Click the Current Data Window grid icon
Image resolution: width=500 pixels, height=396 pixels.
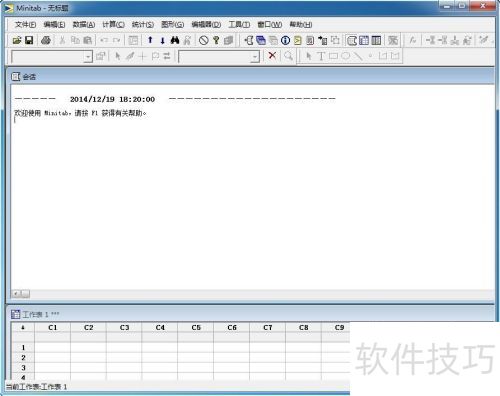(x=364, y=40)
